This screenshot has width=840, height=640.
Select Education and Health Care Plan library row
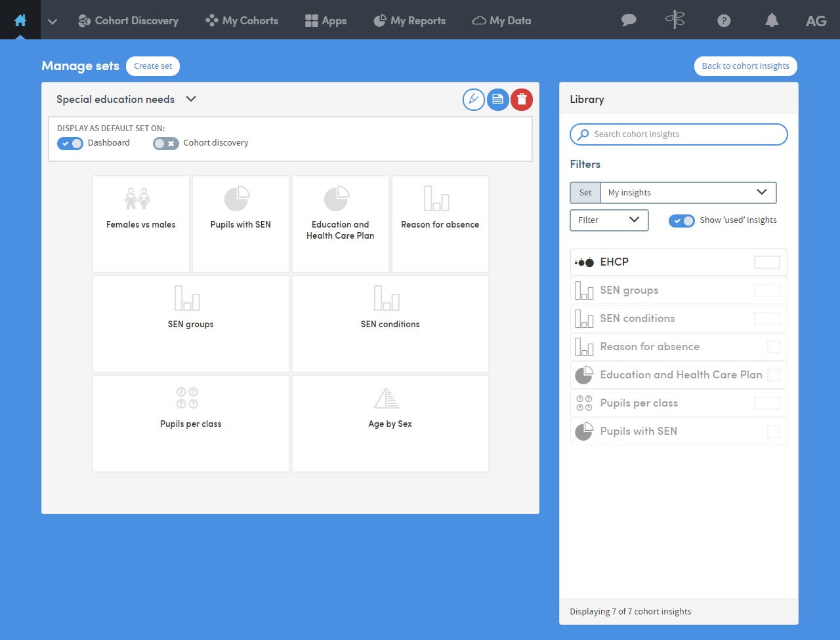pyautogui.click(x=679, y=375)
